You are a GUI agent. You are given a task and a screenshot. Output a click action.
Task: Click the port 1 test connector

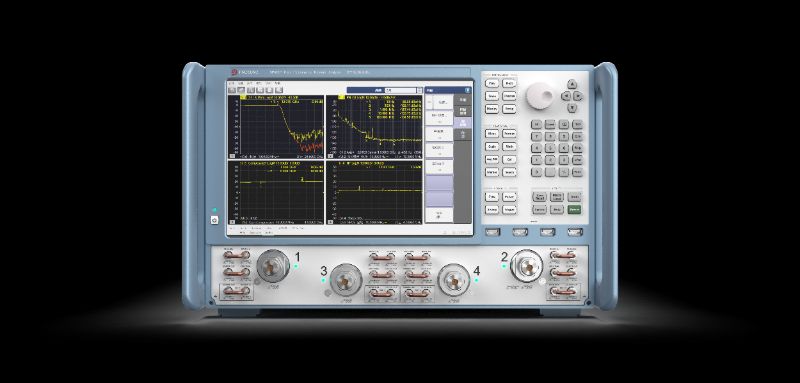pyautogui.click(x=273, y=266)
